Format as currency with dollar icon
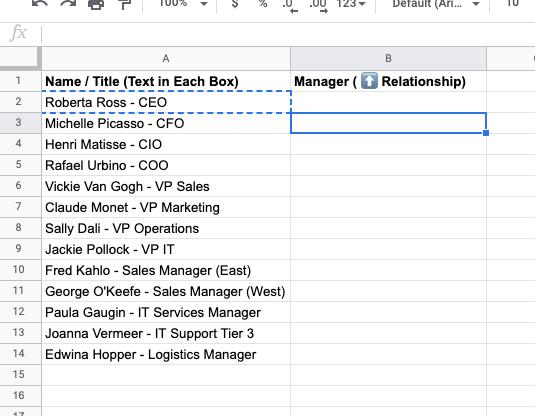Screen dimensions: 535x416 point(235,3)
